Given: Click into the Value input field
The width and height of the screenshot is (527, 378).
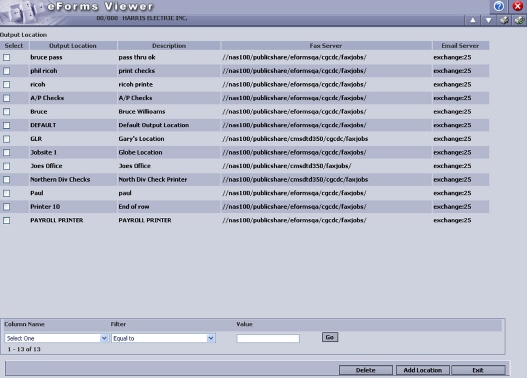Looking at the screenshot, I should point(268,338).
